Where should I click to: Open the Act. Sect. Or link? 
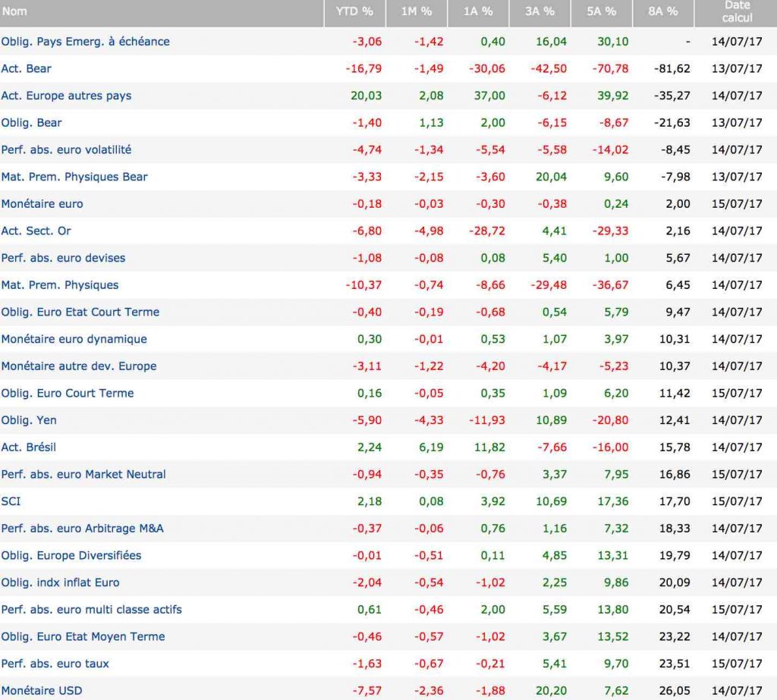[x=36, y=231]
